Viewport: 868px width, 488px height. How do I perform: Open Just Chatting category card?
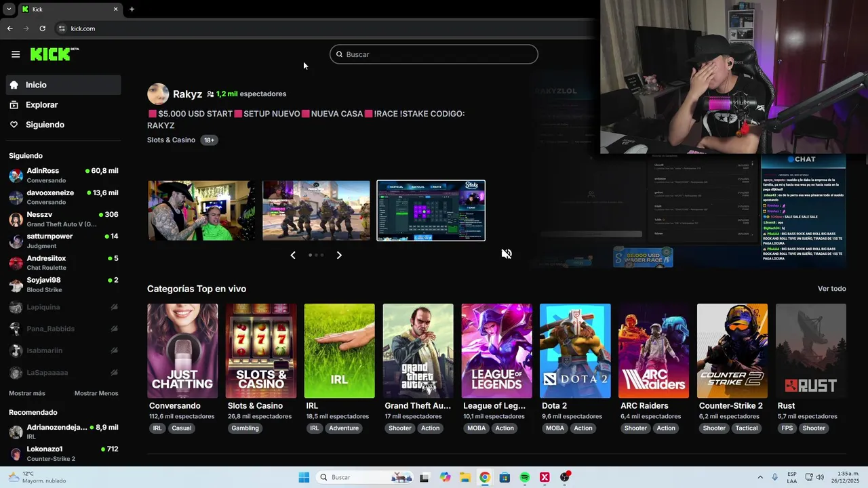[x=182, y=350]
